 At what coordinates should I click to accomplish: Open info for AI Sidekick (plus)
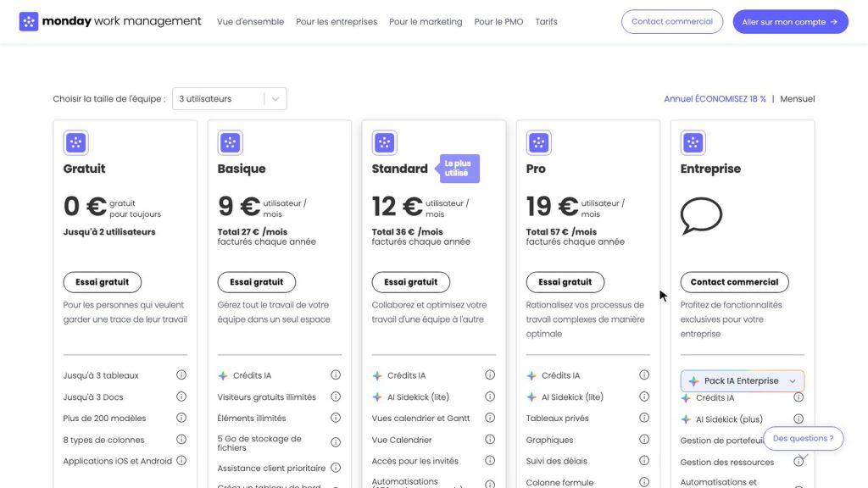[798, 419]
